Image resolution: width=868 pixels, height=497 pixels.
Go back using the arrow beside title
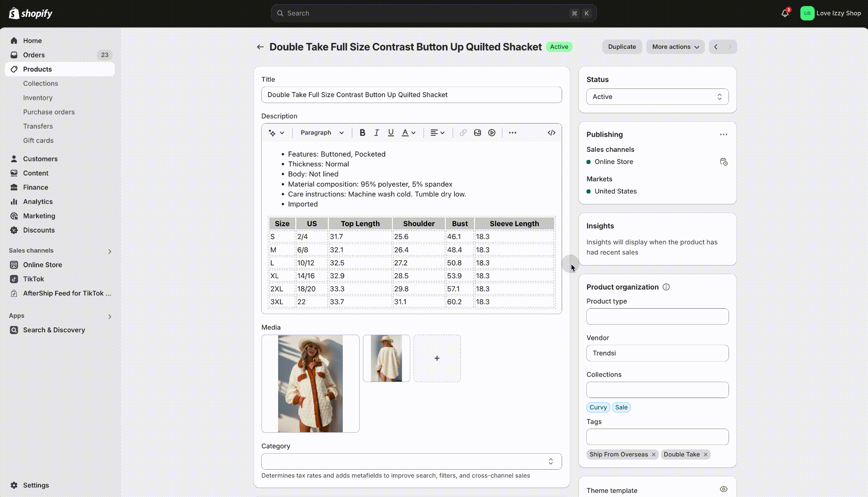(260, 47)
